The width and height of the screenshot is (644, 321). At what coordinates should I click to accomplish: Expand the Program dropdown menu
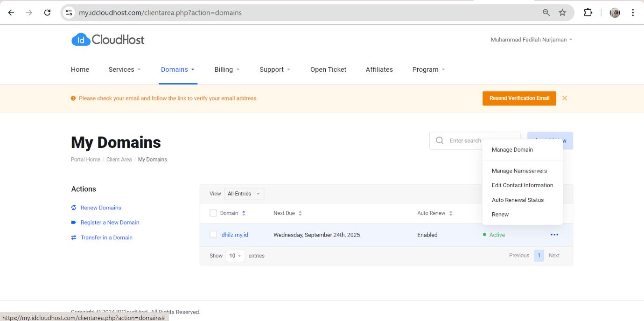coord(428,70)
